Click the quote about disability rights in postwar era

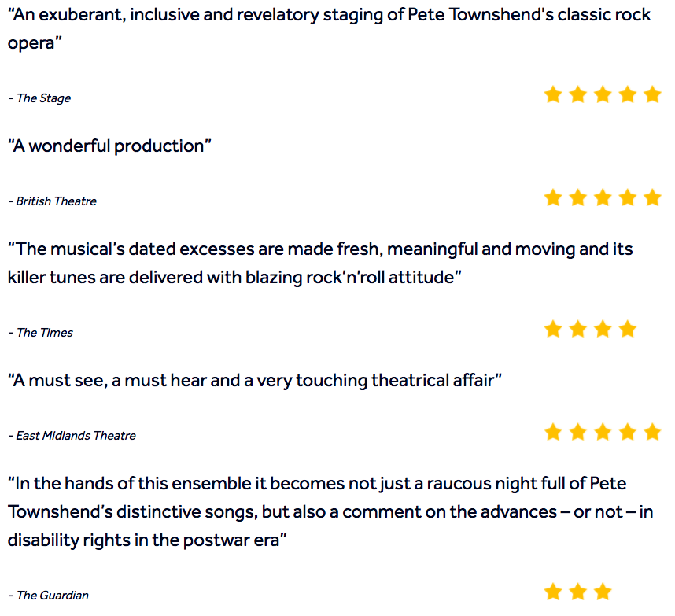330,512
